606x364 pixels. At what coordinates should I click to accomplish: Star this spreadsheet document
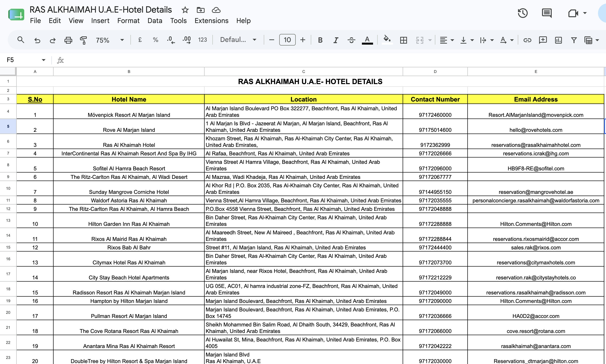pyautogui.click(x=185, y=10)
